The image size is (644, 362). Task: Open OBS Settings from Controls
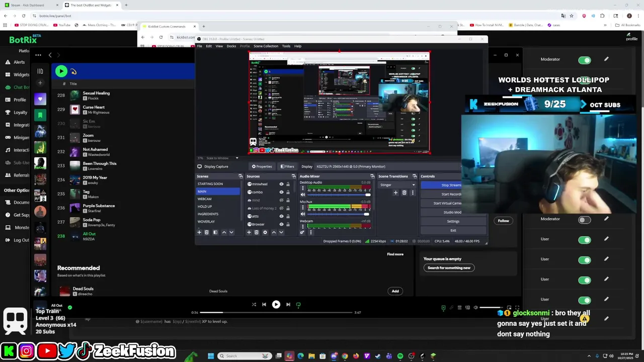(453, 221)
